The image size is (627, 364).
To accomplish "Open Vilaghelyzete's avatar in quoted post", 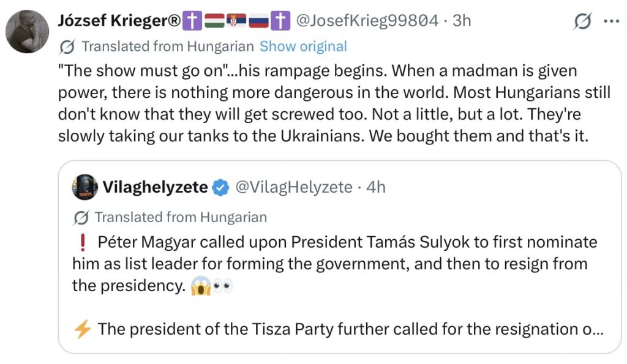I will (84, 187).
